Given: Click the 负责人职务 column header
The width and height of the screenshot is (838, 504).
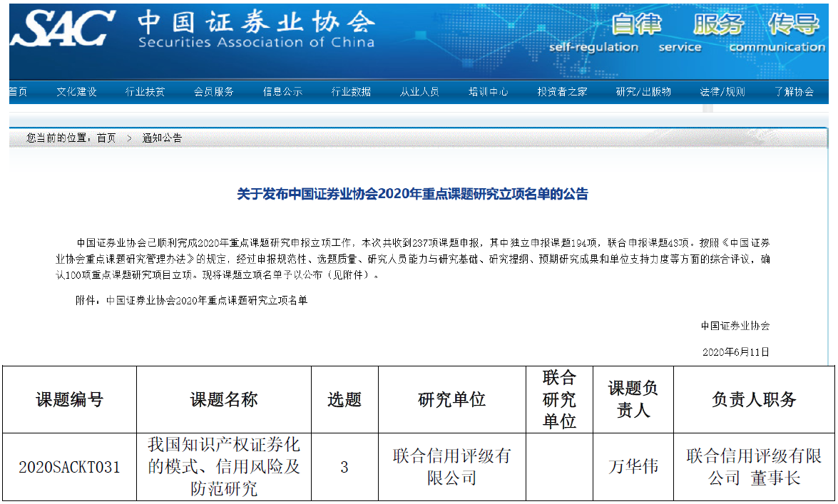Looking at the screenshot, I should click(x=754, y=399).
